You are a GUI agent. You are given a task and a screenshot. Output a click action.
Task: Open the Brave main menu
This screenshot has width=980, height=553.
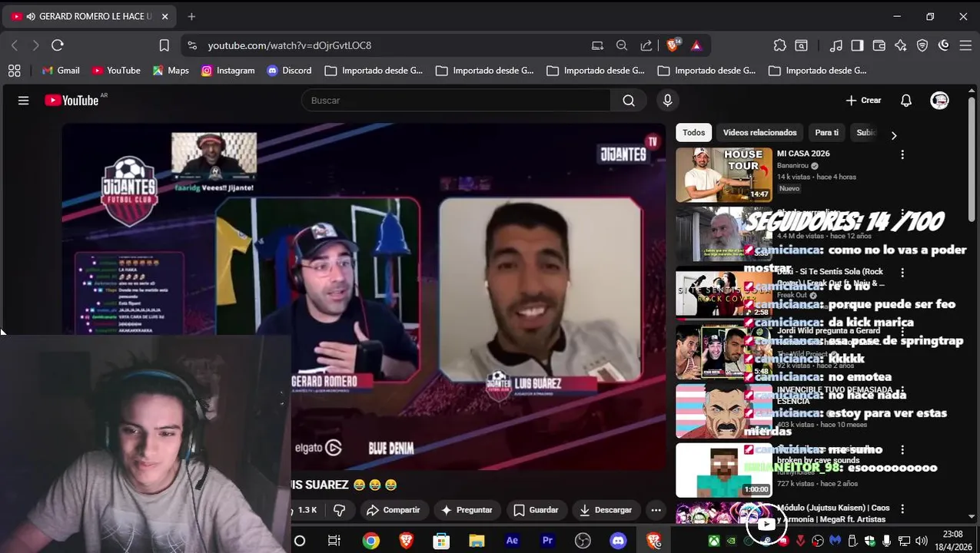pos(966,45)
